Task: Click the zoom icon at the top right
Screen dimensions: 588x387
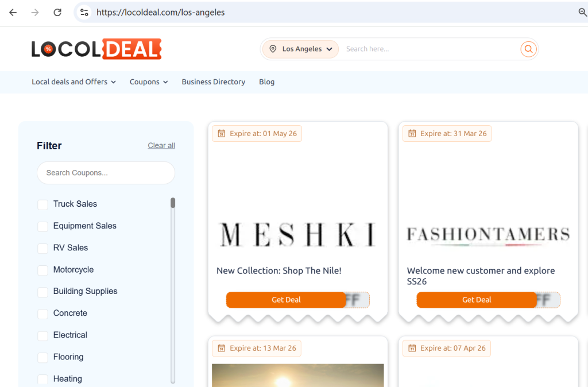Action: point(583,11)
